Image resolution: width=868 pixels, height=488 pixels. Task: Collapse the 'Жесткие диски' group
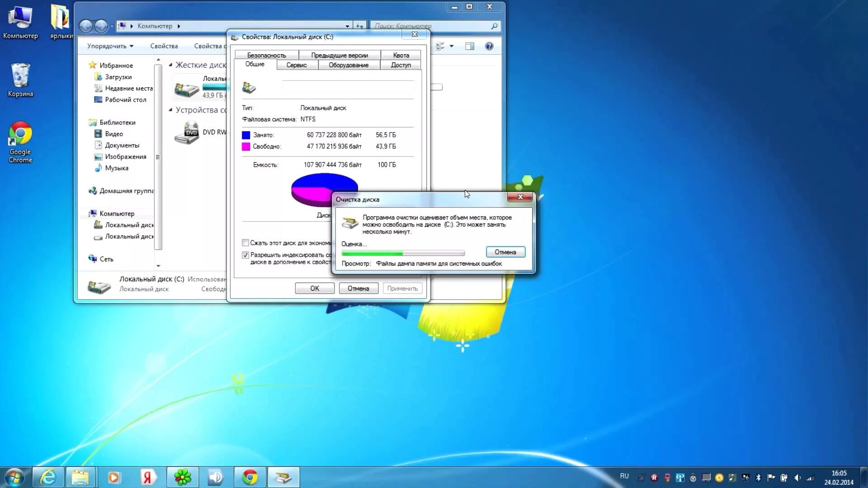pos(170,65)
